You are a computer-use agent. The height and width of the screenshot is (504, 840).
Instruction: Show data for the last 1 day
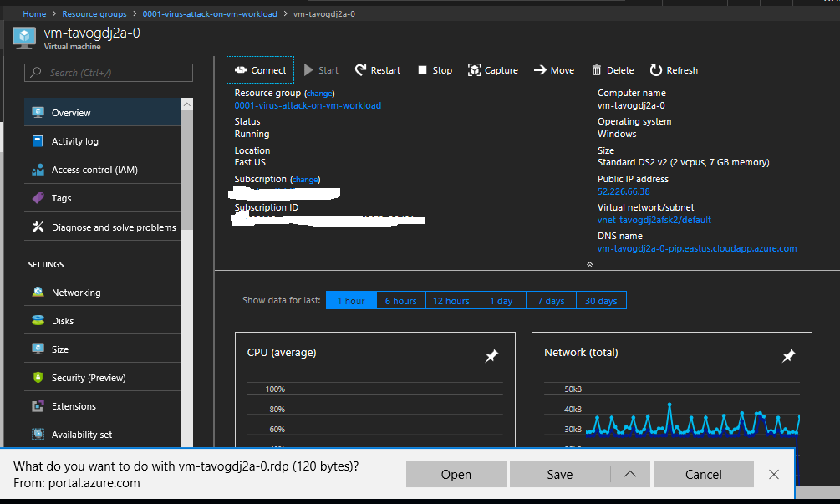pyautogui.click(x=501, y=300)
